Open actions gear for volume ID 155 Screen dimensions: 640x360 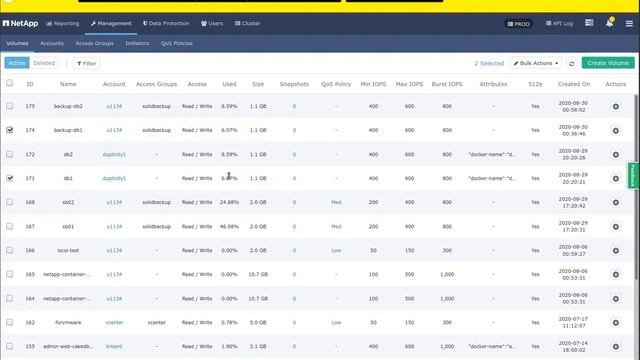coord(616,347)
